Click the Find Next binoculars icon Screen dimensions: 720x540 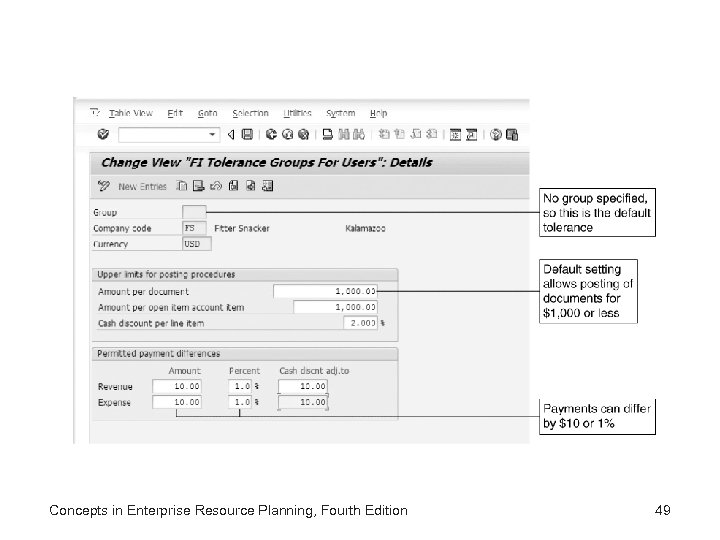pos(359,134)
